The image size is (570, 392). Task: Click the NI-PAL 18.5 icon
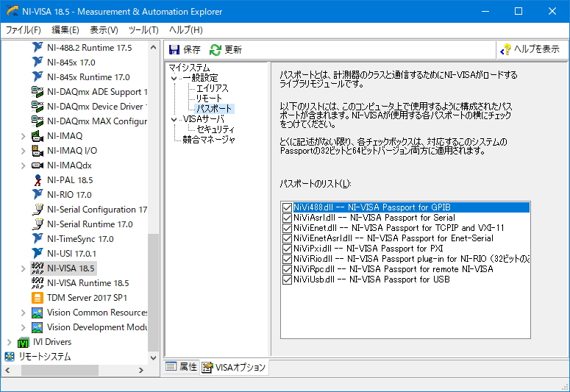[x=38, y=180]
